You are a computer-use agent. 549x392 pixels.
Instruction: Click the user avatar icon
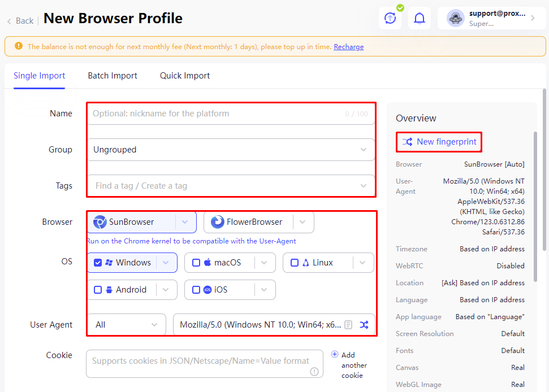(456, 18)
